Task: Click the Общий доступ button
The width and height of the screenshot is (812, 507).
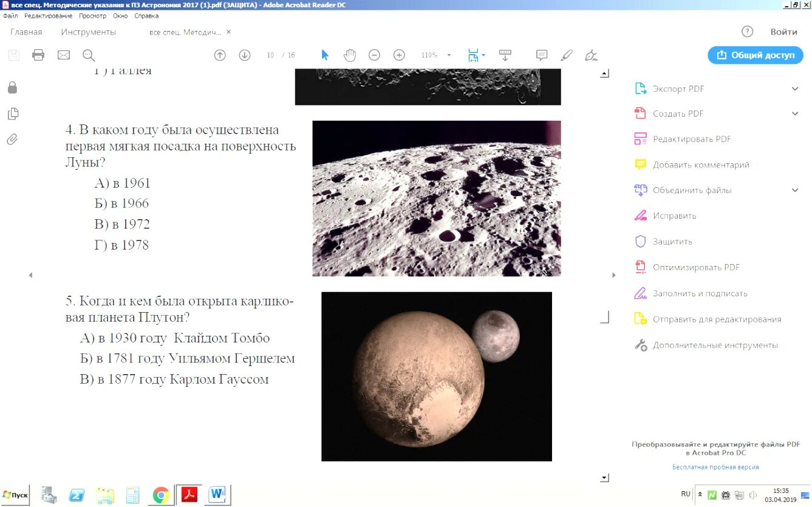Action: point(756,55)
